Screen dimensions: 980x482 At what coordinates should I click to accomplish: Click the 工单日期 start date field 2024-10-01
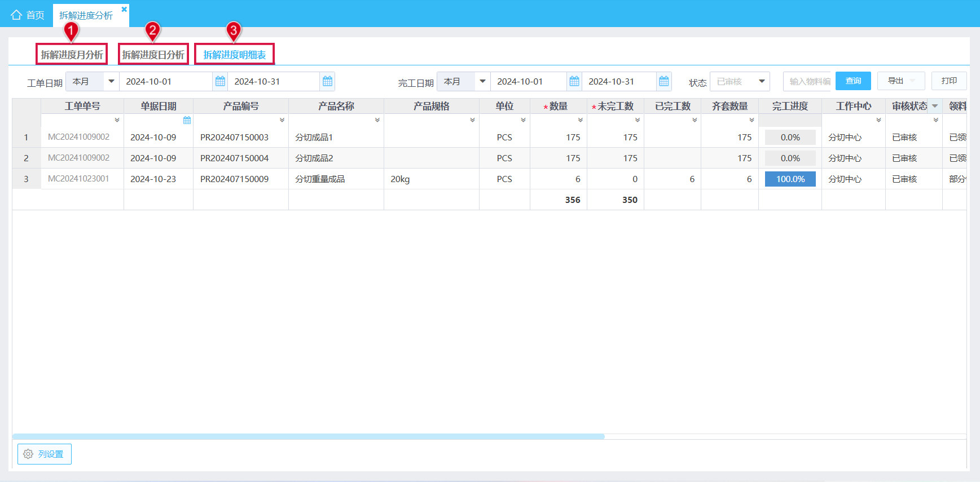coord(166,81)
